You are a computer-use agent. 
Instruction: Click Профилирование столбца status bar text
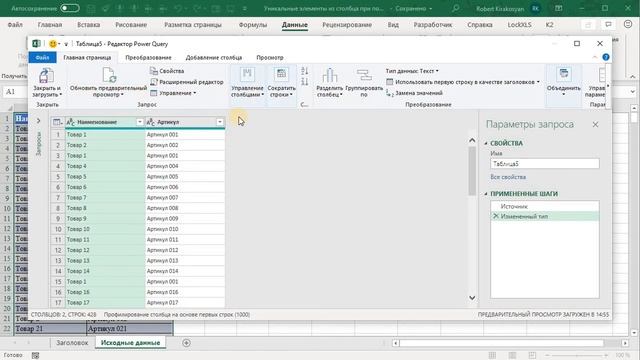click(177, 315)
